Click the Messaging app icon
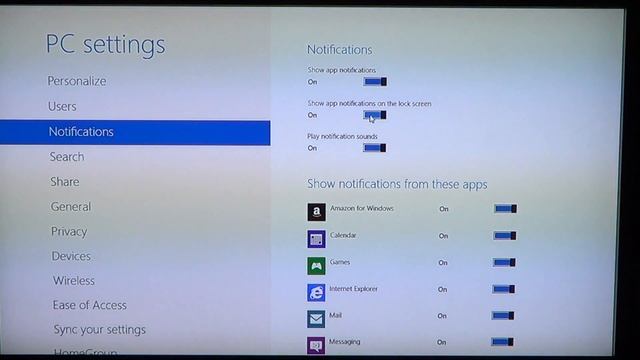This screenshot has width=640, height=360. 316,345
